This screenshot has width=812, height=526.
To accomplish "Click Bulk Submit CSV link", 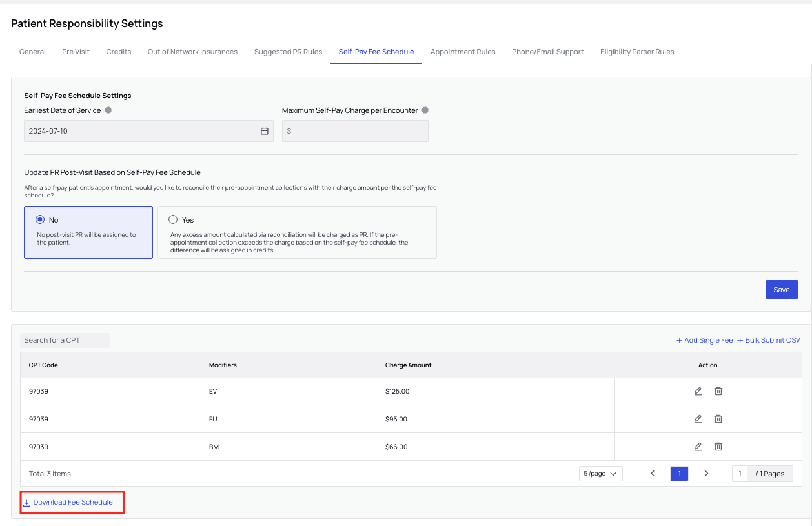I will click(x=768, y=340).
